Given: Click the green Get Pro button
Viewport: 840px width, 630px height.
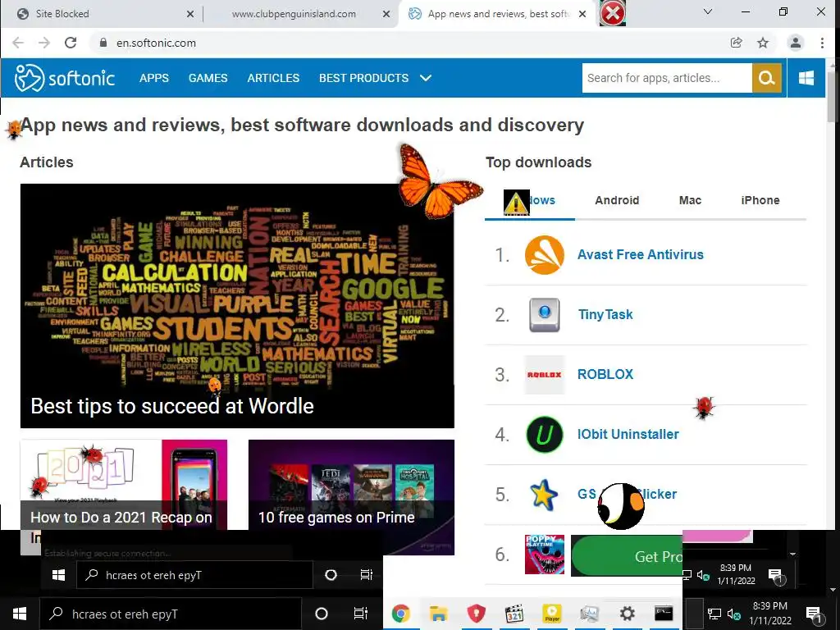Looking at the screenshot, I should [627, 556].
